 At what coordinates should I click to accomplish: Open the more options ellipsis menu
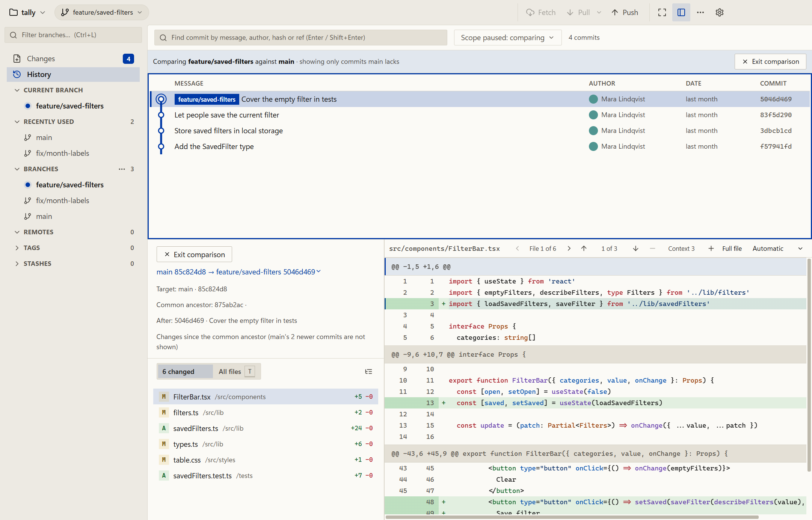click(x=700, y=12)
